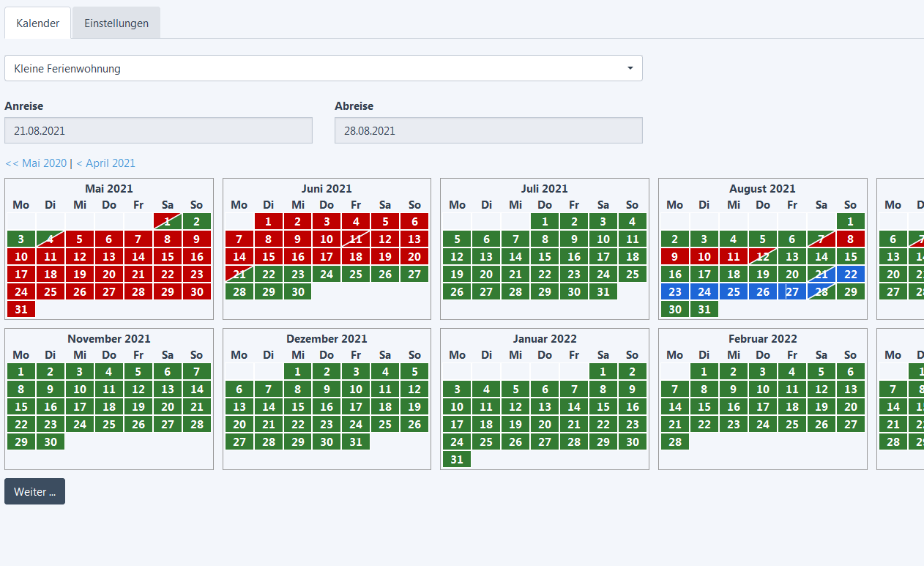Select day 17 in November 2021
The height and width of the screenshot is (566, 924).
click(80, 406)
